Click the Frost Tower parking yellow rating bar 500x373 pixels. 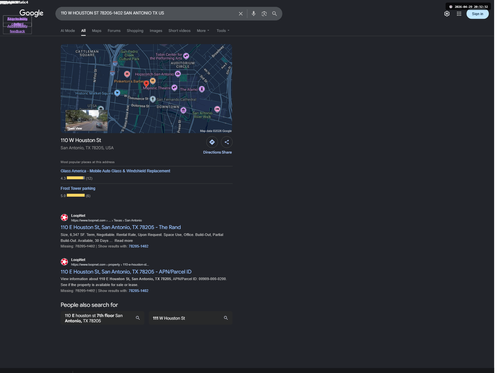(76, 195)
